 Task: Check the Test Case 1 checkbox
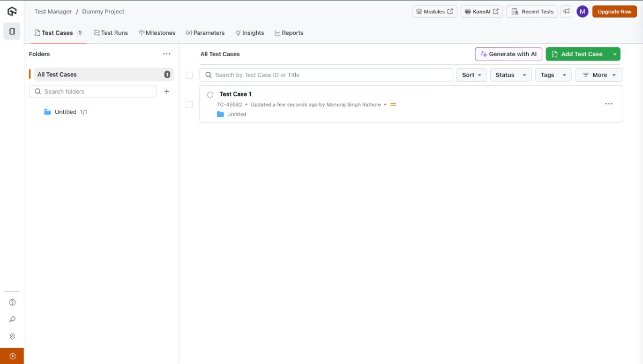click(x=189, y=104)
